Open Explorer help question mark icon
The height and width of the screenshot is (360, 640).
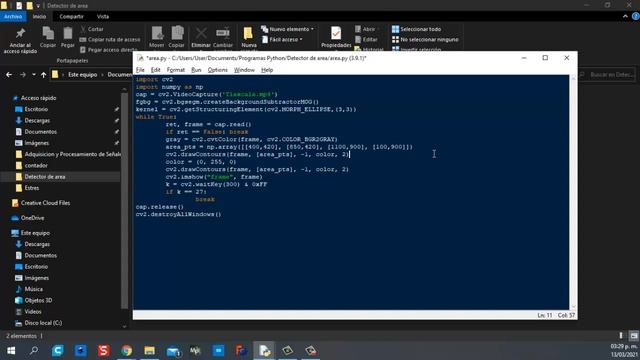(x=636, y=16)
